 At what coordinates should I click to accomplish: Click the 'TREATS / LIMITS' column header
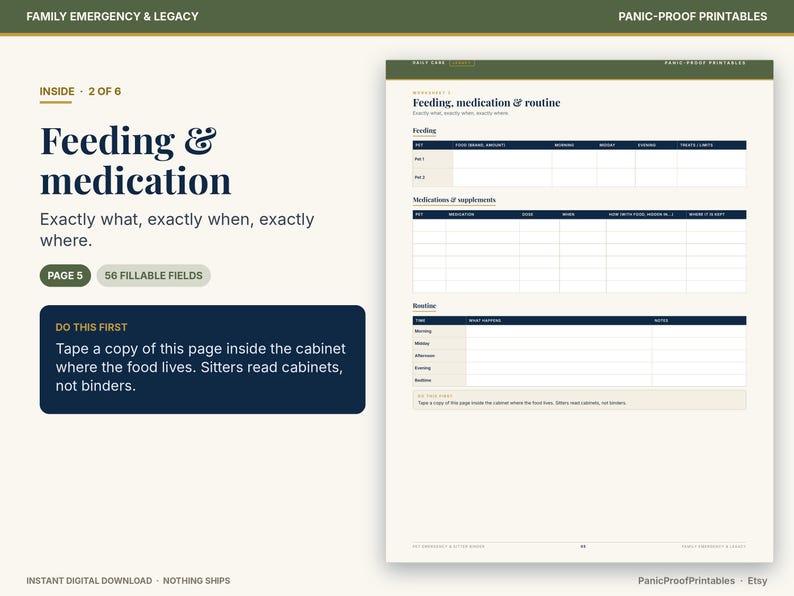pos(696,145)
